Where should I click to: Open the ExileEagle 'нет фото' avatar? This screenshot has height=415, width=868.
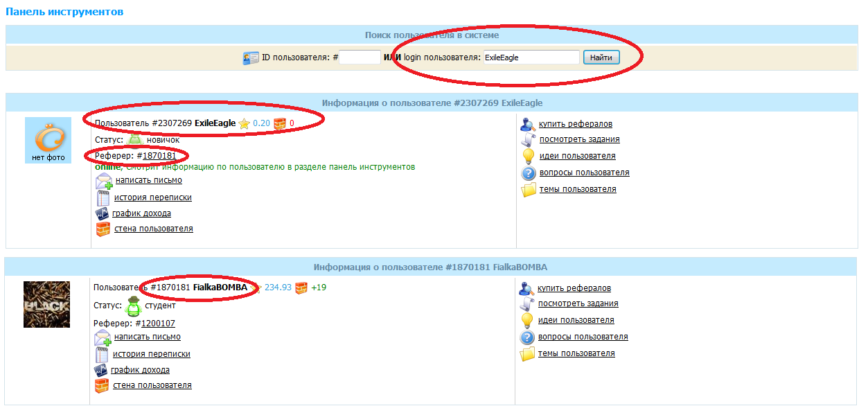click(x=48, y=141)
